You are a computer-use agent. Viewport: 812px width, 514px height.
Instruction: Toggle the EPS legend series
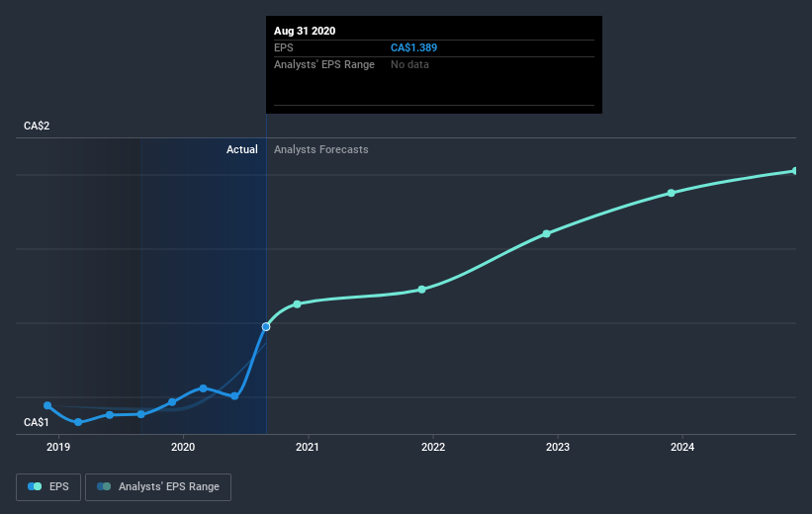coord(48,486)
